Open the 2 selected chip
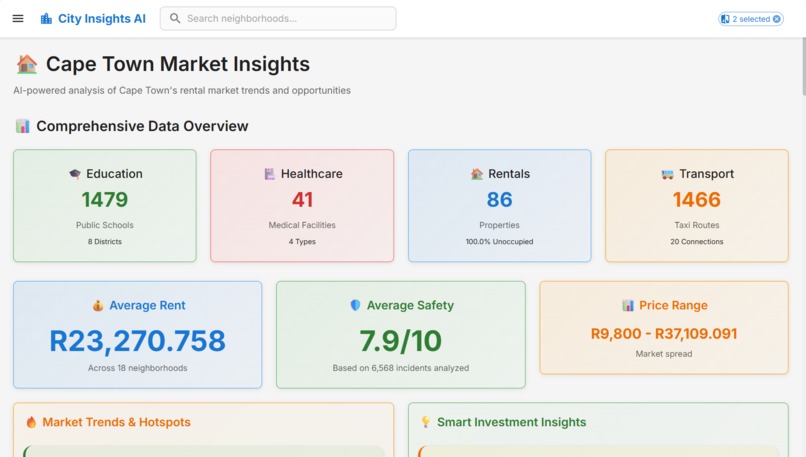The height and width of the screenshot is (457, 806). 750,19
